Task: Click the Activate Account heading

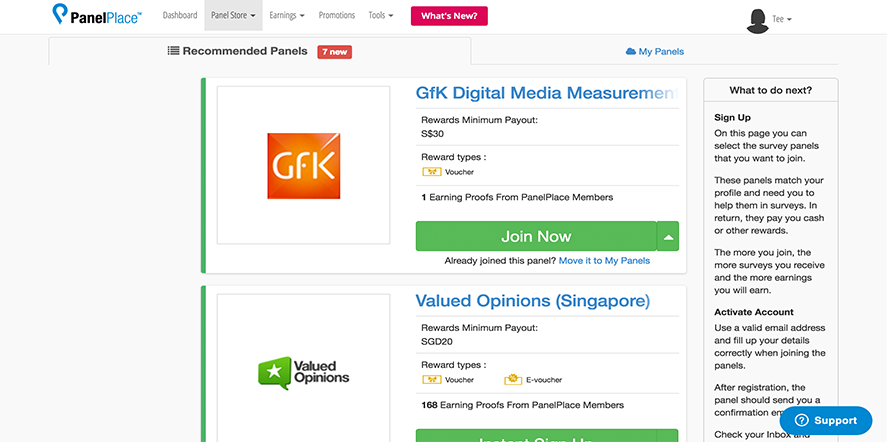Action: pos(753,312)
